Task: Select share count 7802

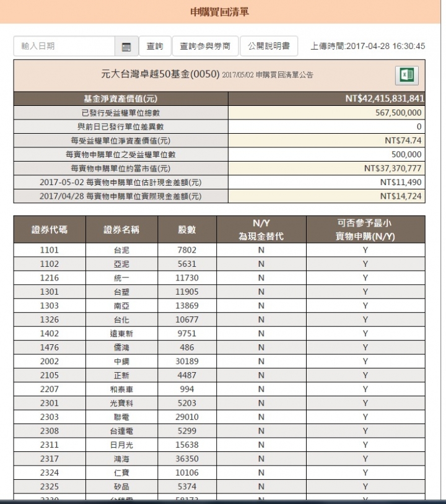Action: (x=187, y=250)
